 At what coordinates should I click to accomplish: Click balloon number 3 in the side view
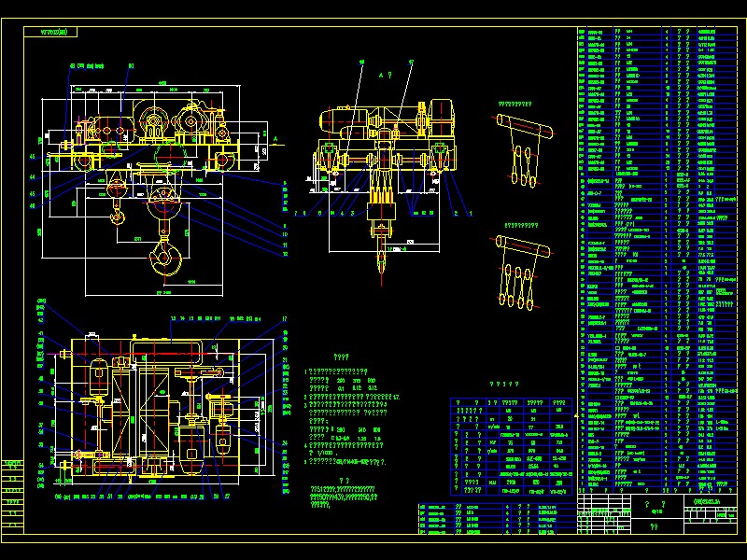tap(353, 214)
